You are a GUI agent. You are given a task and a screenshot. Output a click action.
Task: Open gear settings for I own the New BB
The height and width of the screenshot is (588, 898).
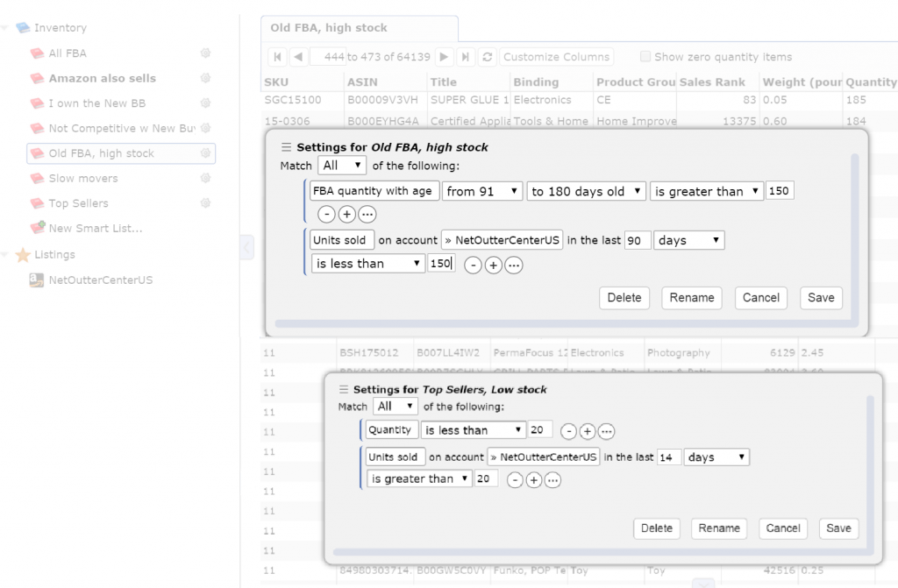205,103
